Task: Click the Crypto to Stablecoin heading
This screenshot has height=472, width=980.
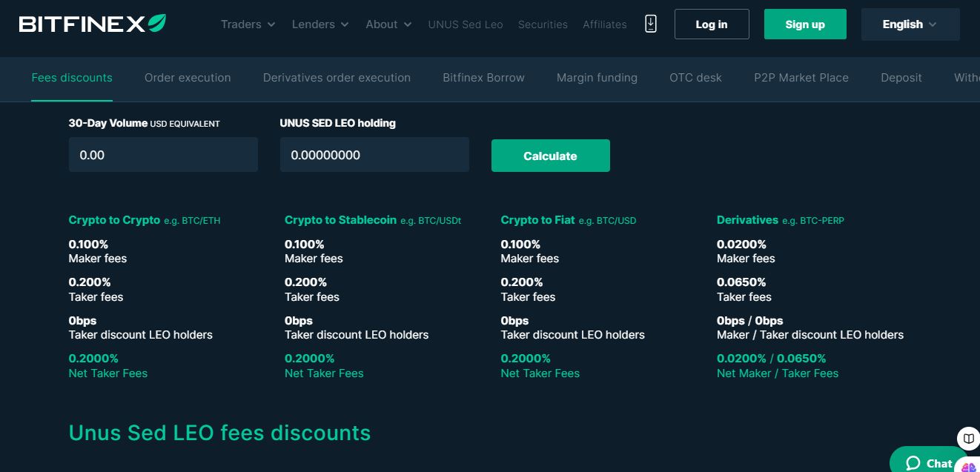Action: pos(341,220)
